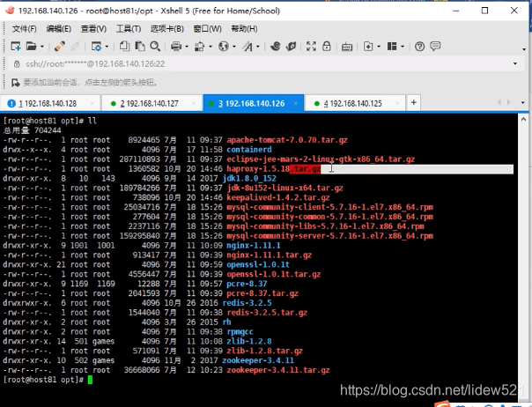This screenshot has height=407, width=532.
Task: Open Find with the magnifier icon
Action: click(x=155, y=46)
